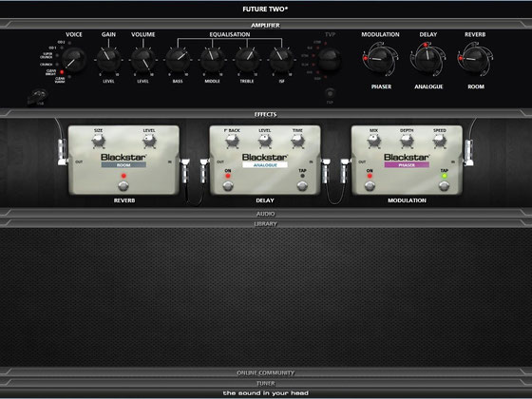
Task: Click the Voice selector knob
Action: click(74, 60)
